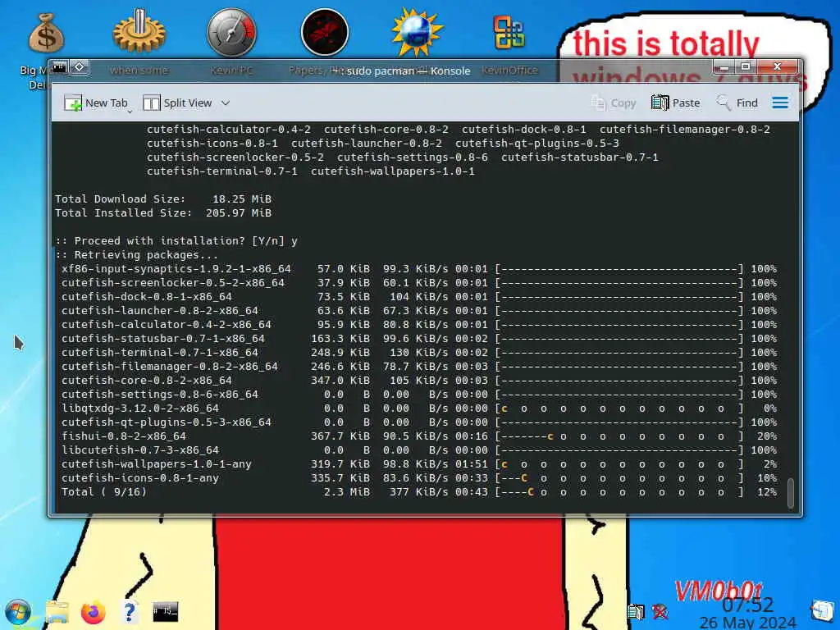Open the Windows-style start menu orb
The height and width of the screenshot is (630, 840).
click(18, 613)
